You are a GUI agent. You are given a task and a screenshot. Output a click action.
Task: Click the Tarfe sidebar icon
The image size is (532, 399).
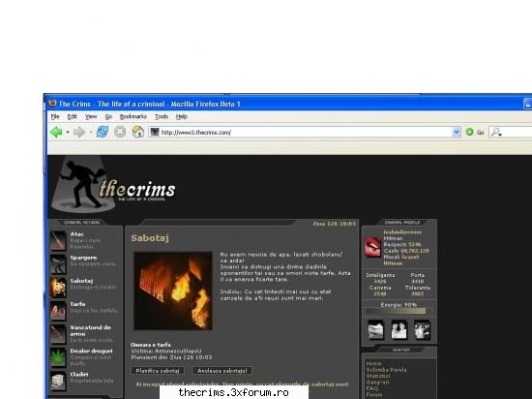pyautogui.click(x=58, y=311)
